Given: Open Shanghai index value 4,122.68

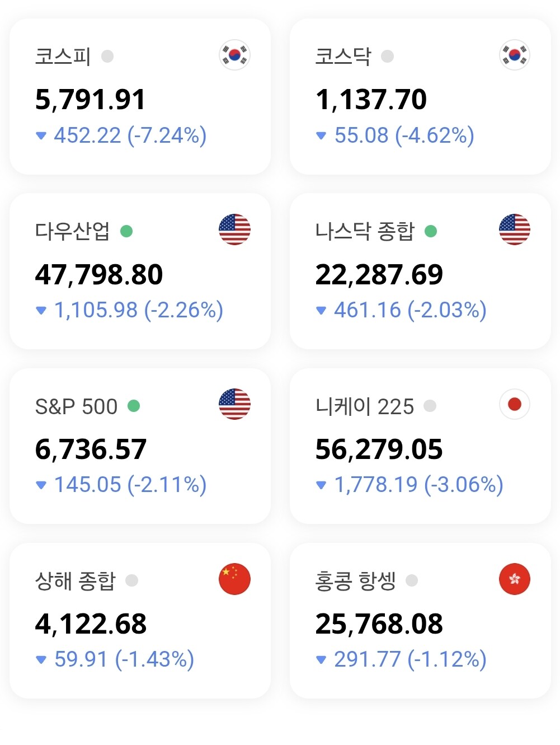Looking at the screenshot, I should (x=91, y=624).
